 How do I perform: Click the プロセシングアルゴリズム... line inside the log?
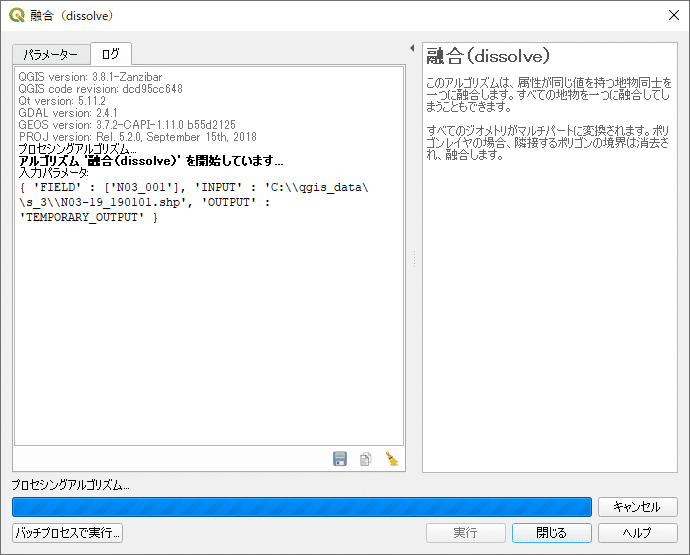pos(77,149)
